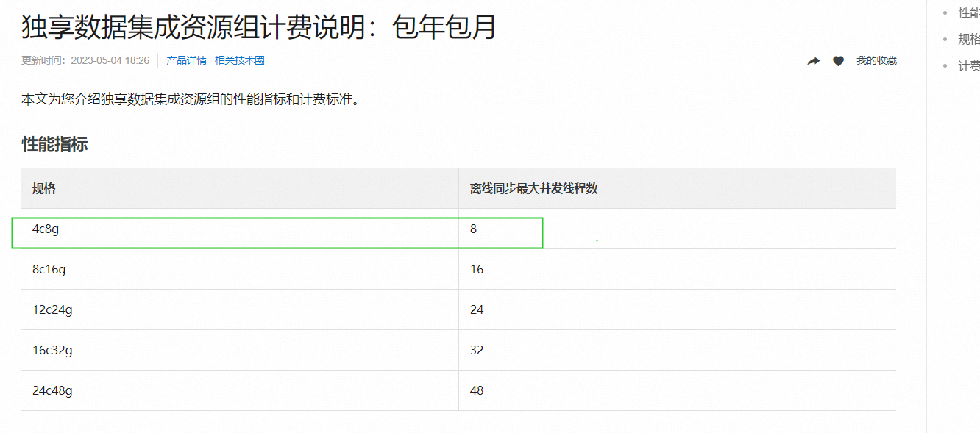
Task: Open the 相关技术圈 link
Action: coord(239,60)
